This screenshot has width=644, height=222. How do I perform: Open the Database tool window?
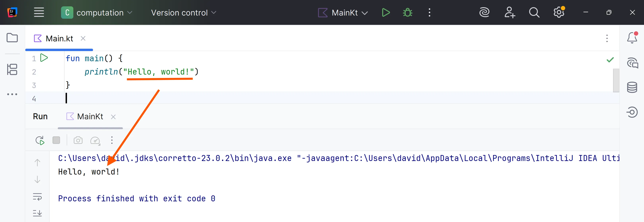(x=632, y=87)
